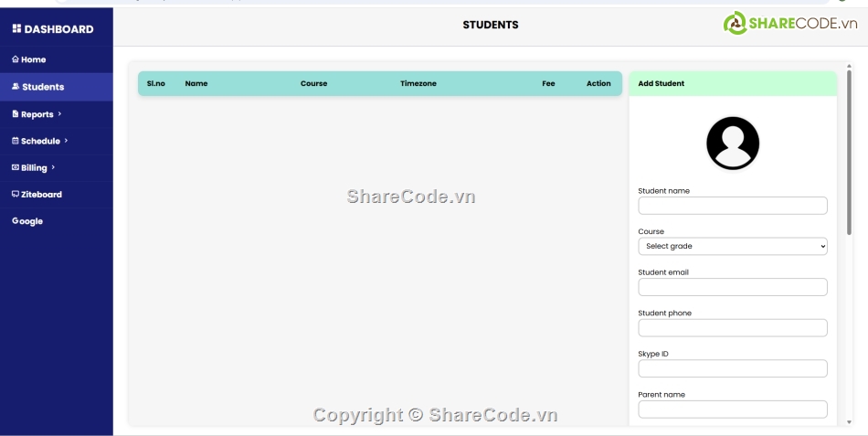Screen dimensions: 868x436
Task: Select the Skype ID text box
Action: pyautogui.click(x=732, y=368)
